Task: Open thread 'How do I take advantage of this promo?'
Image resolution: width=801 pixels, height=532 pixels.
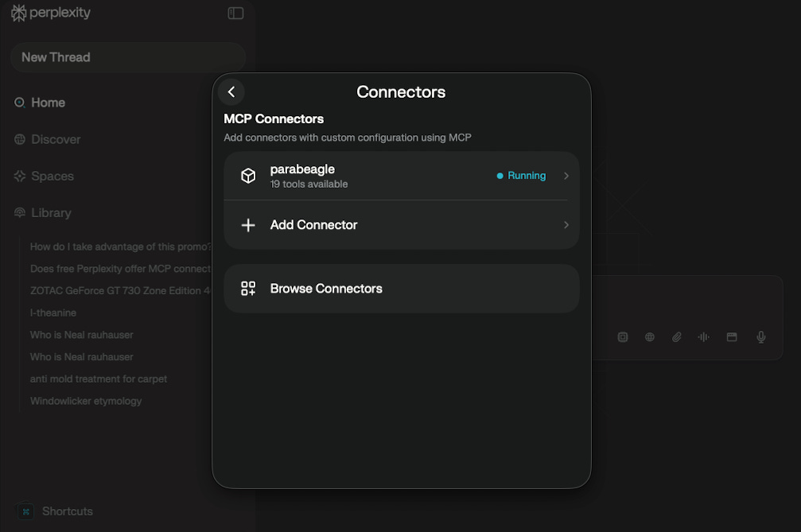Action: point(121,247)
